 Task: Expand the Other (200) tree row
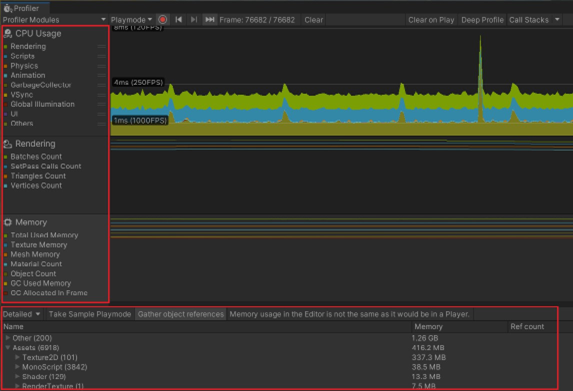coord(8,338)
